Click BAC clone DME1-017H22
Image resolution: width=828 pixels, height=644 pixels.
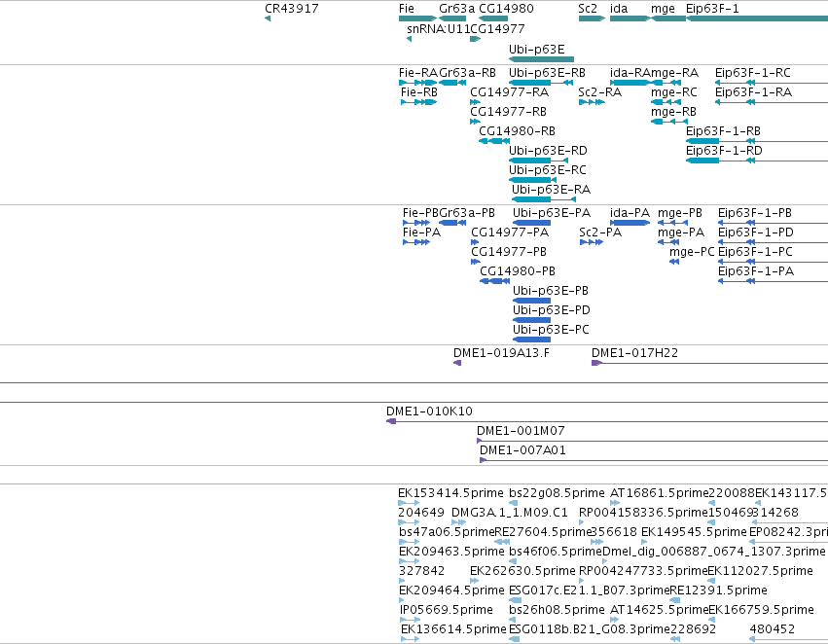click(x=709, y=363)
